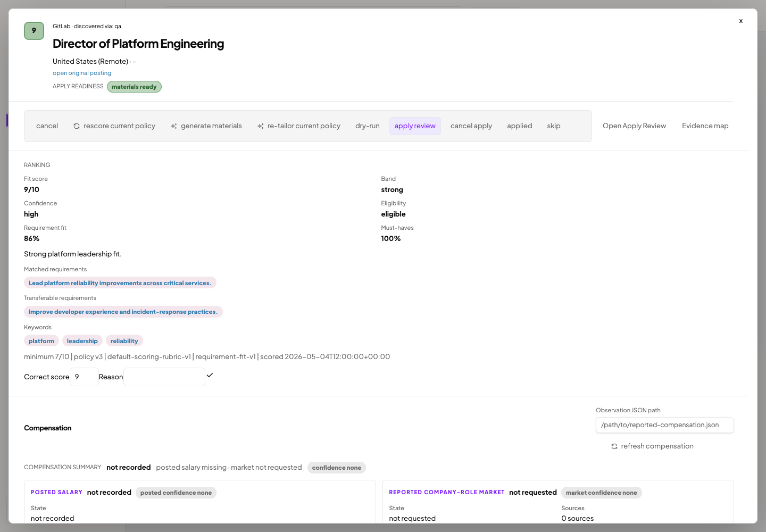The height and width of the screenshot is (532, 766).
Task: Click the matched requirement tag about platform reliability
Action: [120, 283]
